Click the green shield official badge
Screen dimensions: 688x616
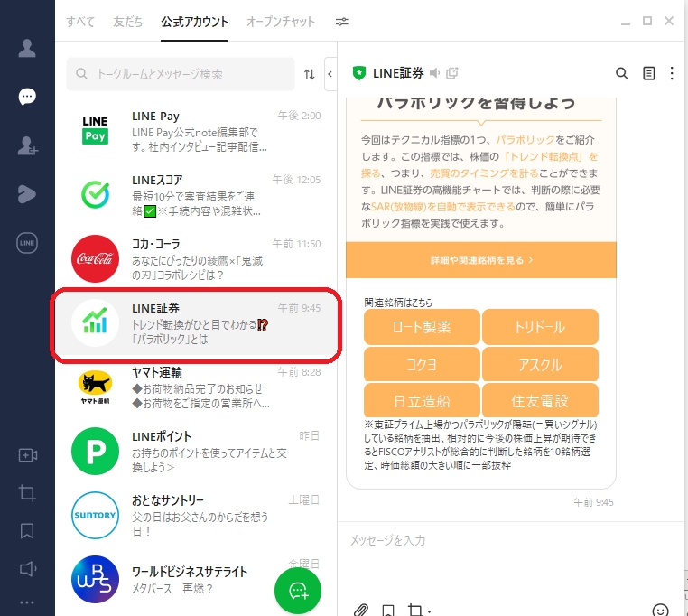[359, 73]
